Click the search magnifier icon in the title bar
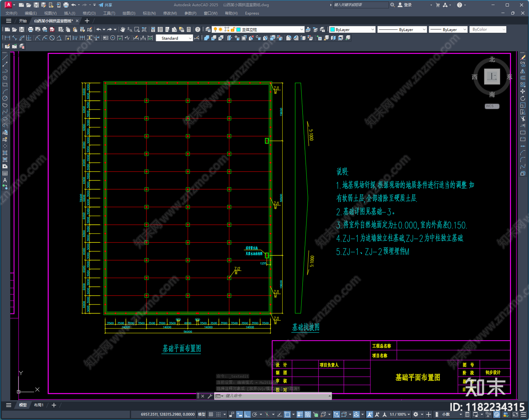 (x=392, y=5)
